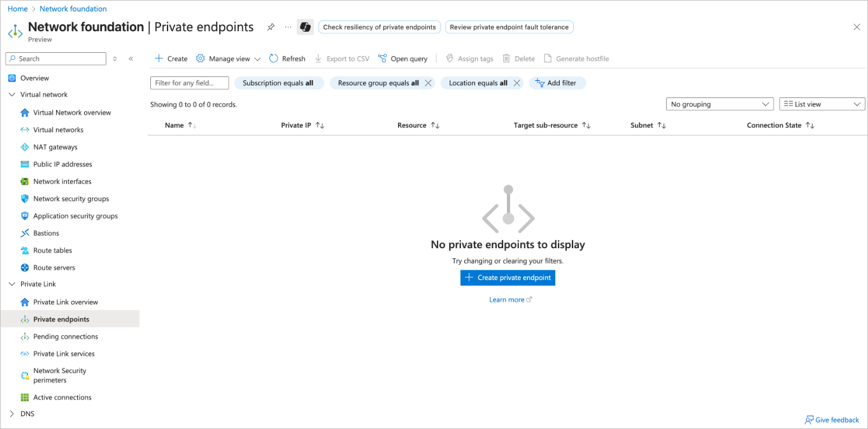Open Bastions from the sidebar

[x=46, y=233]
